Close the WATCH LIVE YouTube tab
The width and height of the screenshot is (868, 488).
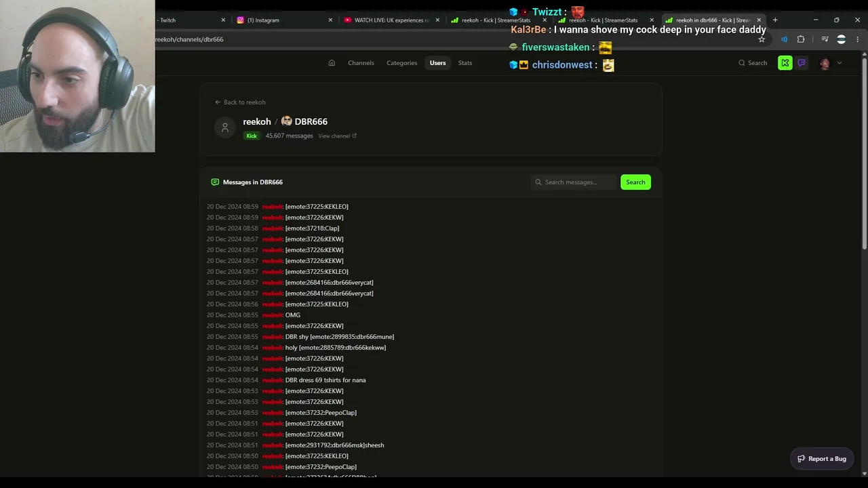click(437, 20)
